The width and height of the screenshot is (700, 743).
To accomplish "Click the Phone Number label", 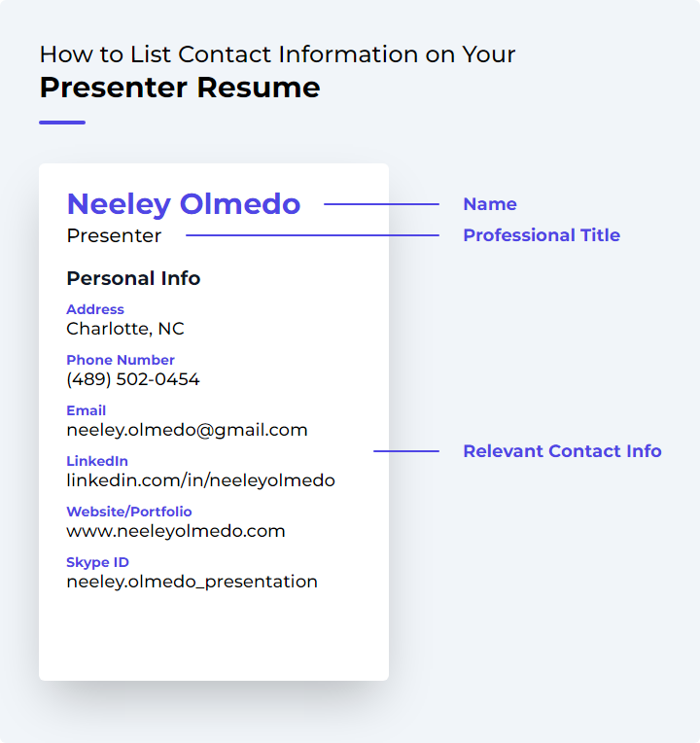I will pyautogui.click(x=121, y=360).
